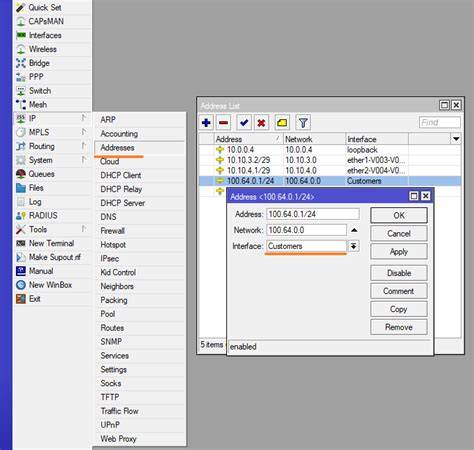Click OK in Address dialog
This screenshot has height=450, width=474.
click(x=399, y=215)
